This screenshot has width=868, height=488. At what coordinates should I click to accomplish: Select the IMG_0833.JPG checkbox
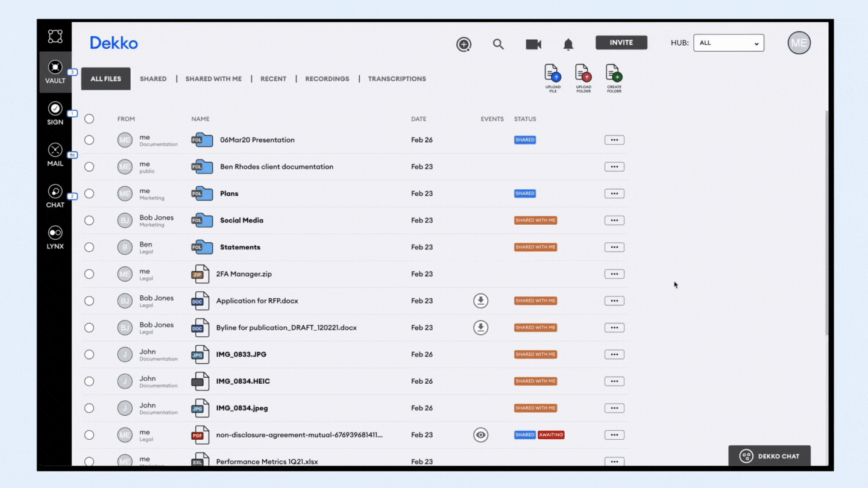tap(89, 354)
